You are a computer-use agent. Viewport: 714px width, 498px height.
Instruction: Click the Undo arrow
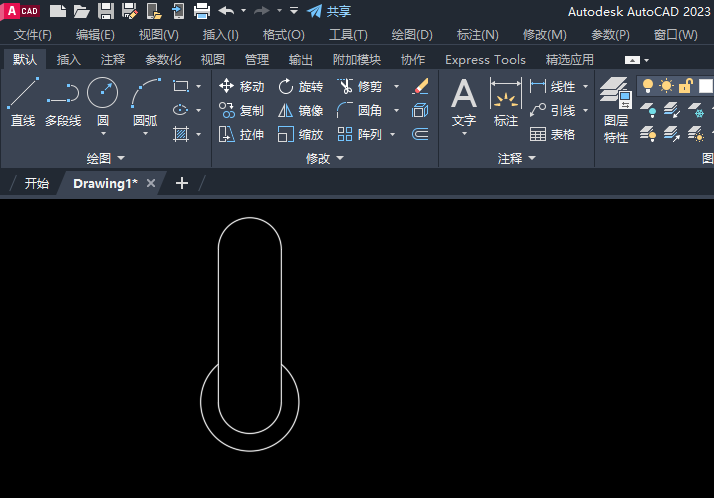[x=226, y=11]
